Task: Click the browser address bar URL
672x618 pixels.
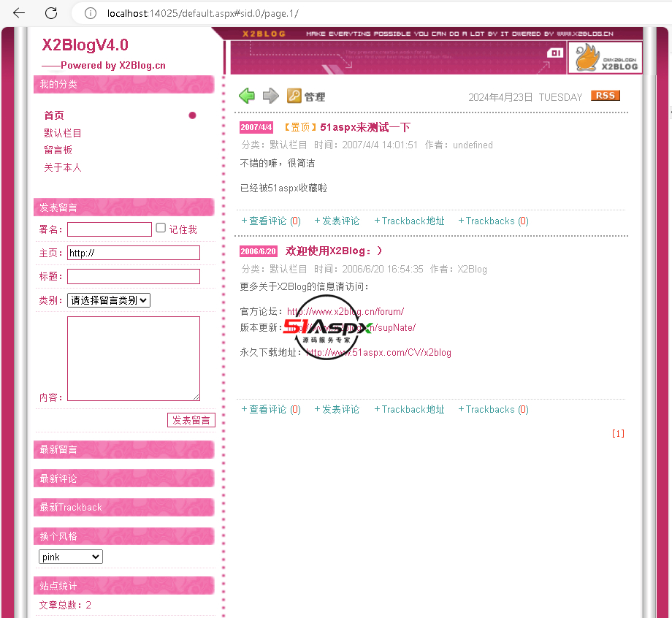Action: coord(203,13)
